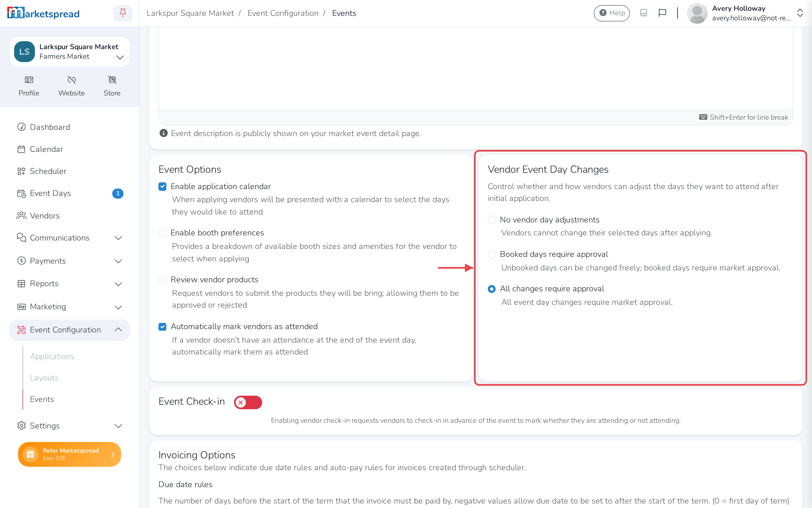812x508 pixels.
Task: Click inside the event description text area
Action: pos(476,68)
